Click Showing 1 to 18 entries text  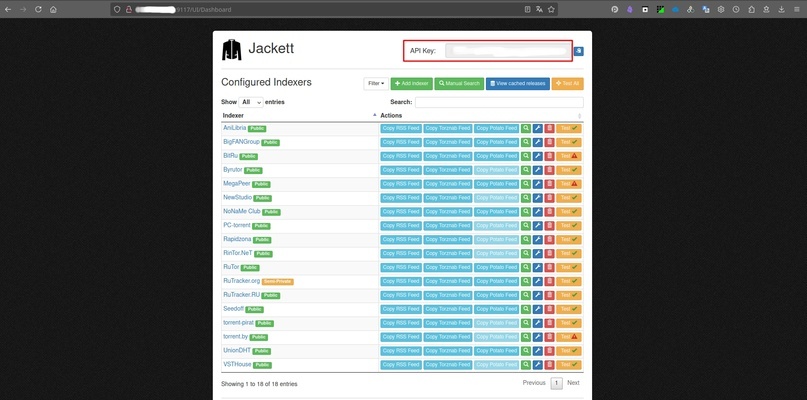pyautogui.click(x=259, y=384)
